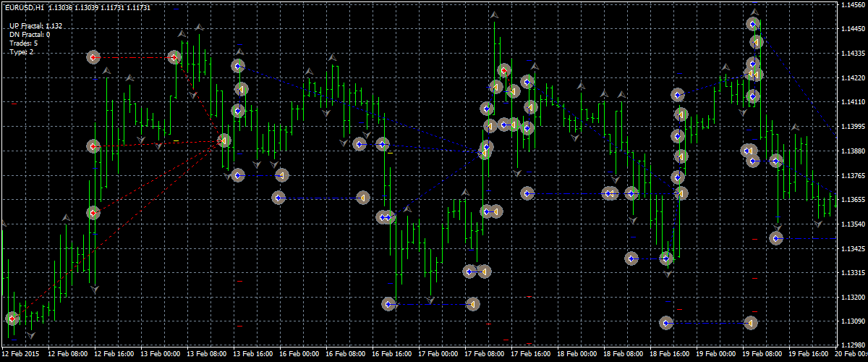Select the 'UP Fractal: 1.132' label

coord(36,26)
